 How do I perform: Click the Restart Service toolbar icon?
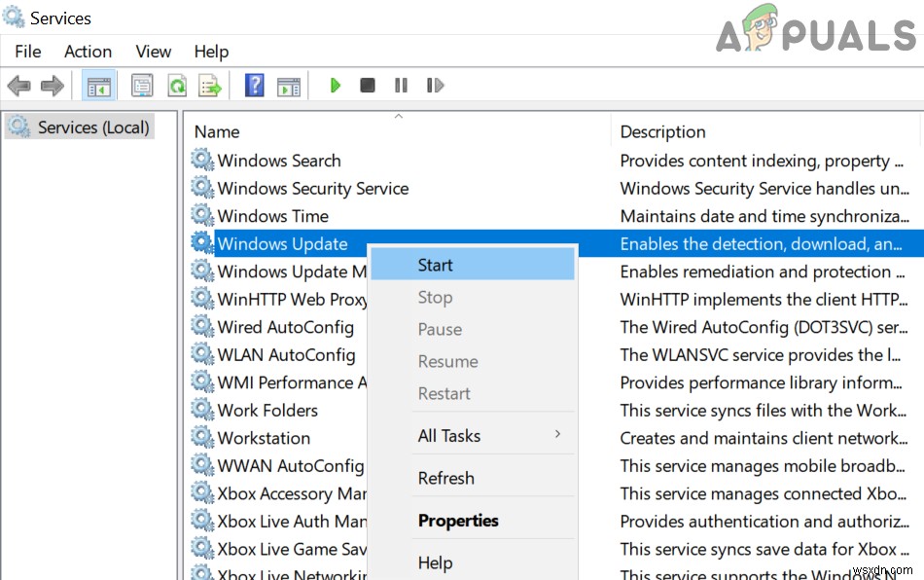435,86
